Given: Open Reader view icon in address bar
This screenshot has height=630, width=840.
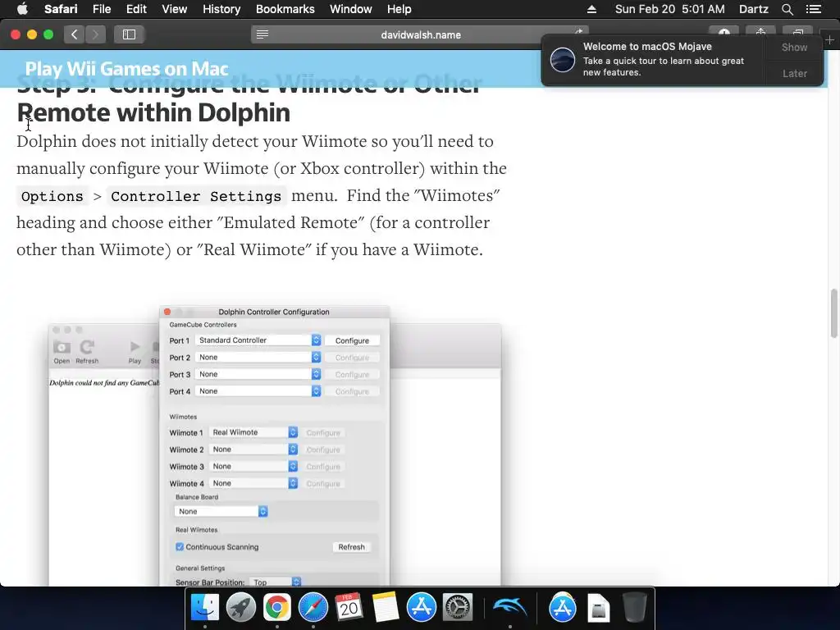Looking at the screenshot, I should 262,34.
